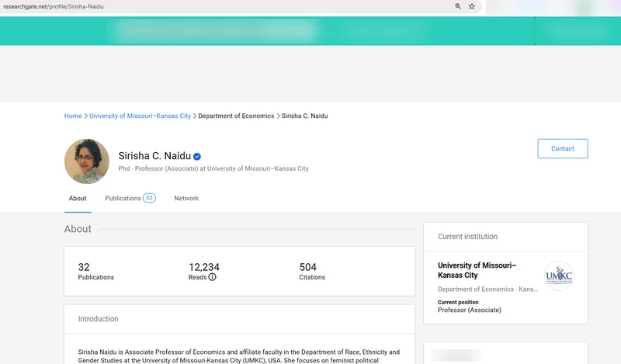Viewport: 621px width, 364px height.
Task: Click the 32 badge on Publications tab
Action: pyautogui.click(x=149, y=198)
